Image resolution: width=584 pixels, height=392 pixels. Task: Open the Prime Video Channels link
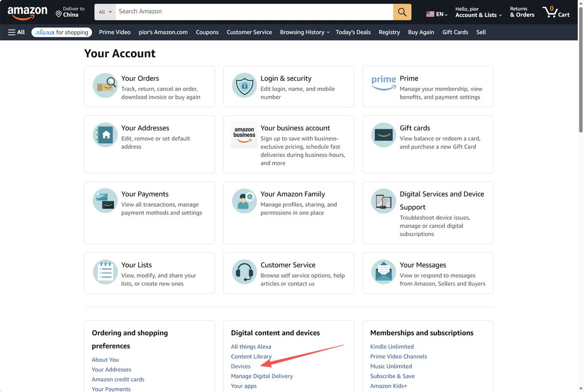pyautogui.click(x=399, y=356)
